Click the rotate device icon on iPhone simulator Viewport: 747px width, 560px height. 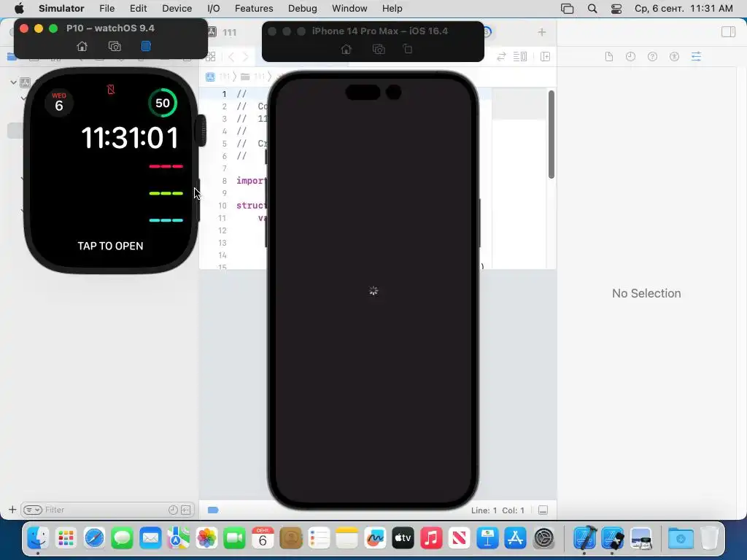[408, 49]
